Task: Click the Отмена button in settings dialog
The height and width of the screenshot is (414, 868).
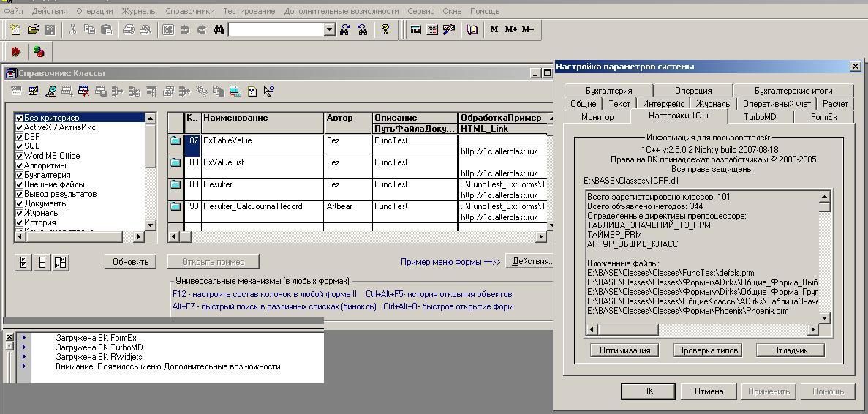Action: (x=709, y=391)
